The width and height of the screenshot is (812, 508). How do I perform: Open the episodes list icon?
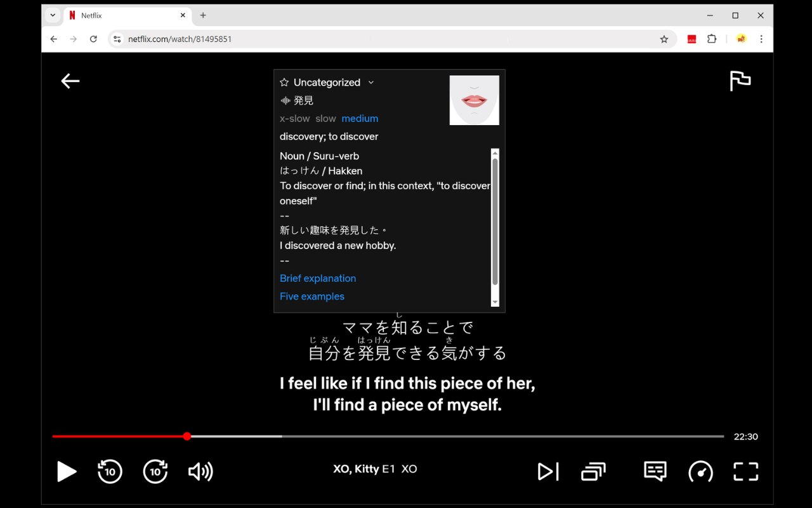(593, 471)
